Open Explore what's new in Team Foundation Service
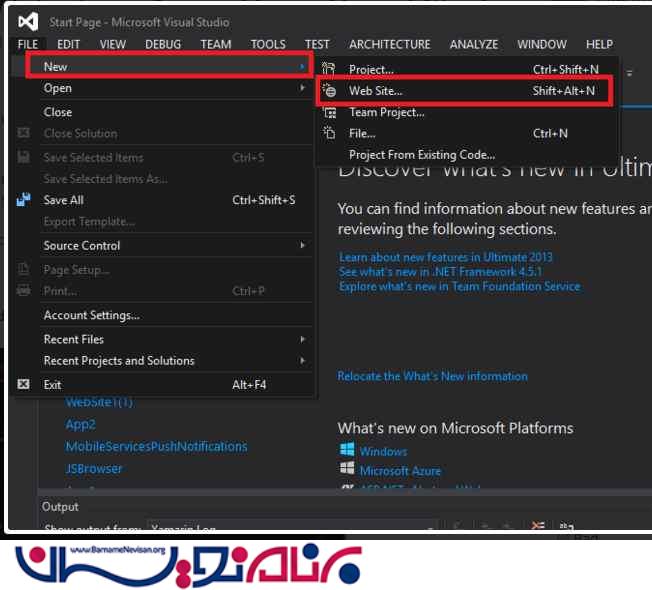The image size is (652, 590). [x=459, y=286]
